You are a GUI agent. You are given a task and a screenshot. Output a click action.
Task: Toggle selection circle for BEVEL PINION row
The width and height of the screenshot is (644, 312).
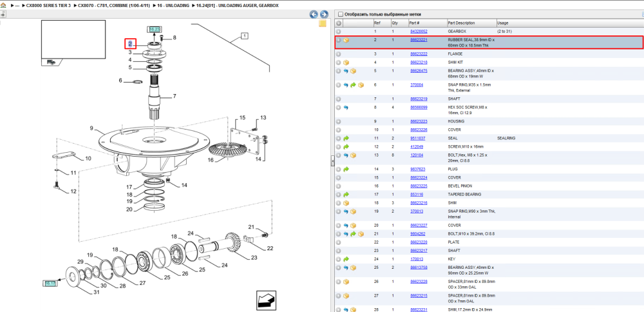pos(339,186)
